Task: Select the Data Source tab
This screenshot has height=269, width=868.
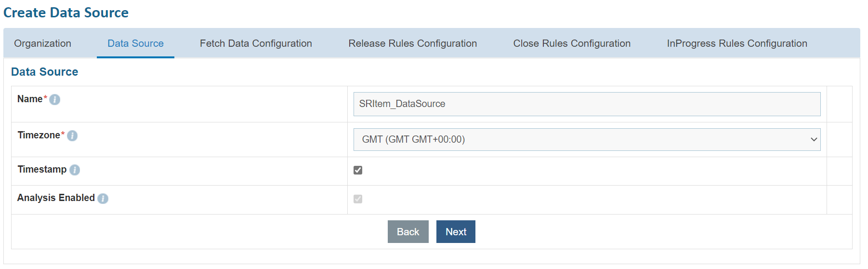Action: point(135,43)
